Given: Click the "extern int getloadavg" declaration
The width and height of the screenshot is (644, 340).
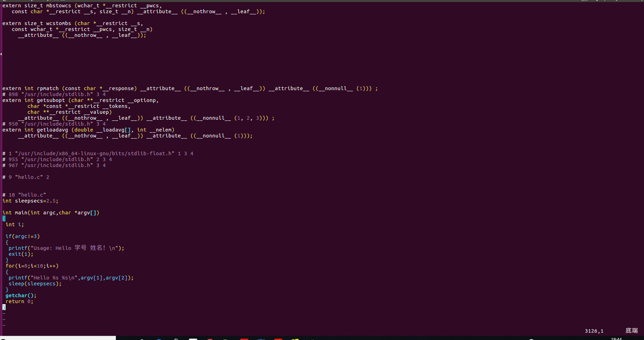Looking at the screenshot, I should [x=88, y=130].
